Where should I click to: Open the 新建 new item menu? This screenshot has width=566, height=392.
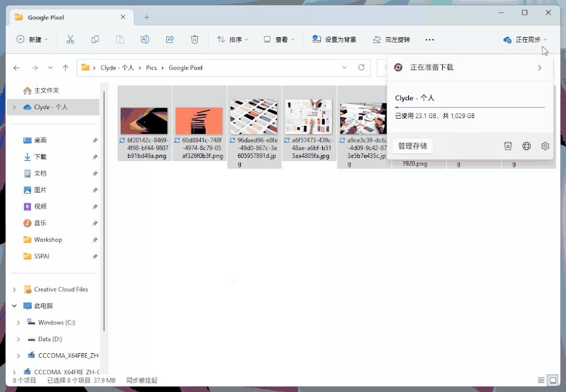tap(33, 39)
